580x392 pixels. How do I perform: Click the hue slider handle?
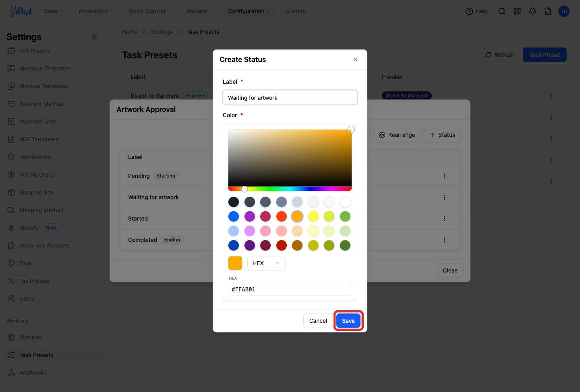(x=244, y=189)
